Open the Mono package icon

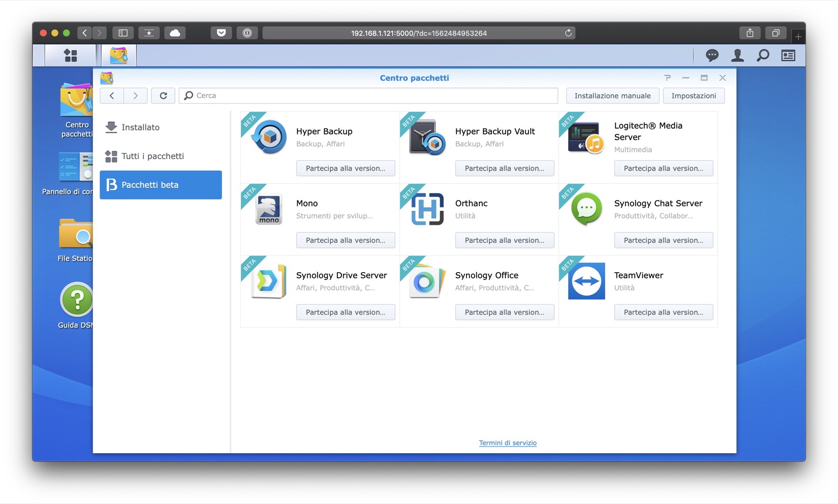[269, 209]
